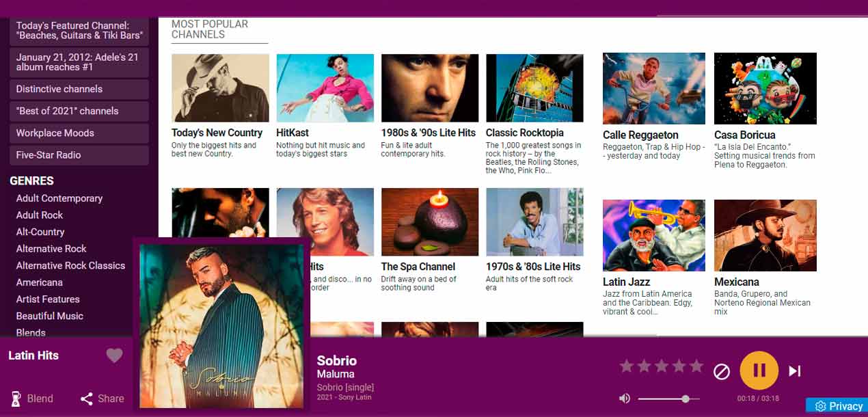
Task: Click the Calle Reggaeton title link
Action: click(640, 135)
